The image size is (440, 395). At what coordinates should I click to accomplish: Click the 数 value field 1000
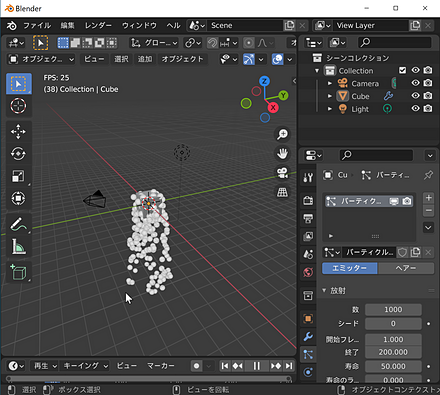[393, 310]
